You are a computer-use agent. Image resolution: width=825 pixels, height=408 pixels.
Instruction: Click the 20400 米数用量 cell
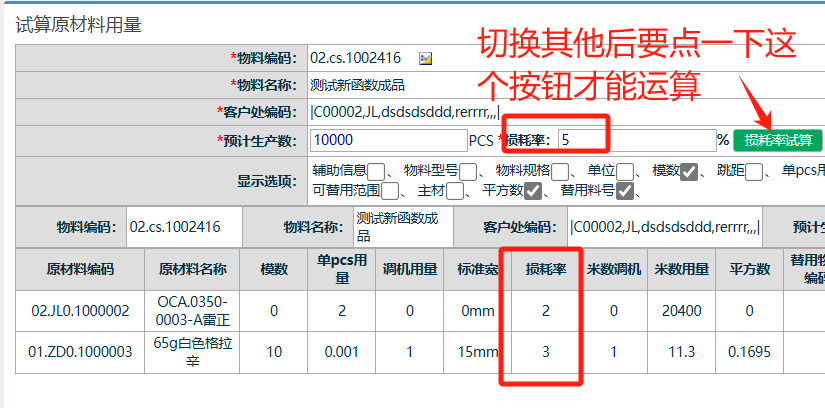(x=681, y=311)
